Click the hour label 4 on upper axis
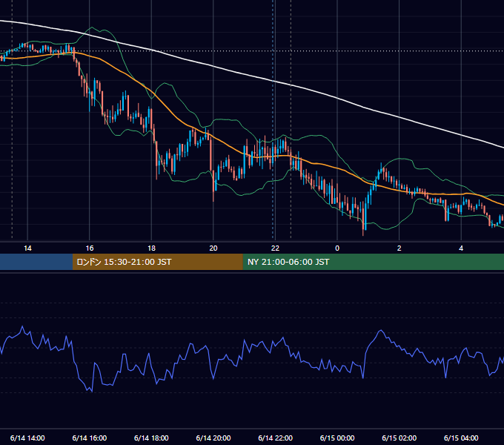504x445 pixels. pos(461,248)
